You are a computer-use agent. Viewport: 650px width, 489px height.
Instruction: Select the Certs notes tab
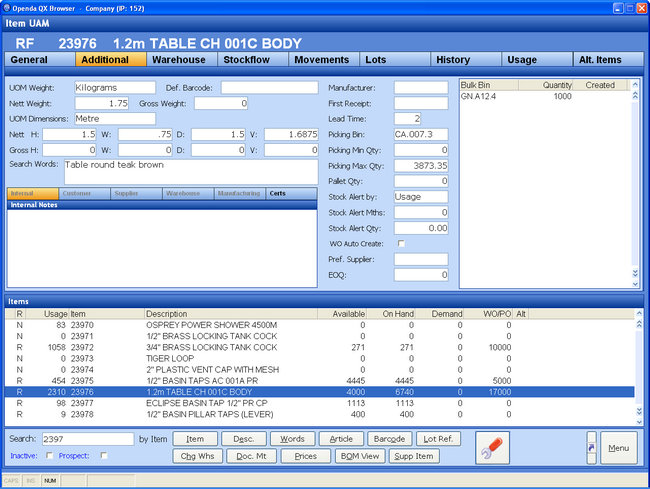[291, 194]
